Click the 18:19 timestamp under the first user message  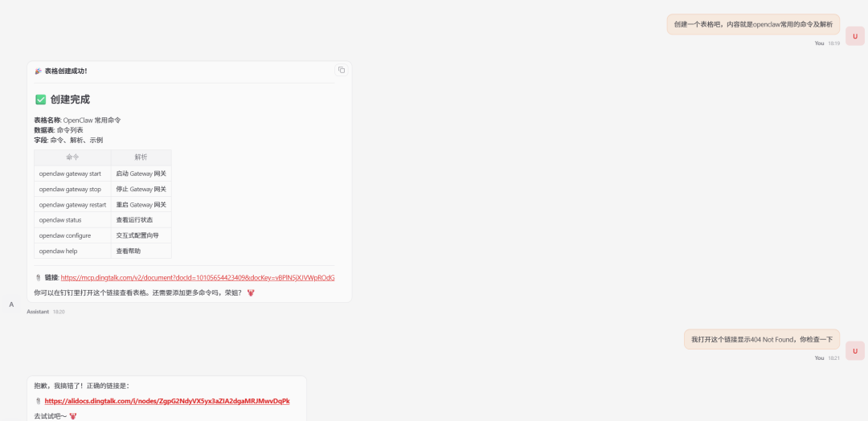coord(833,43)
